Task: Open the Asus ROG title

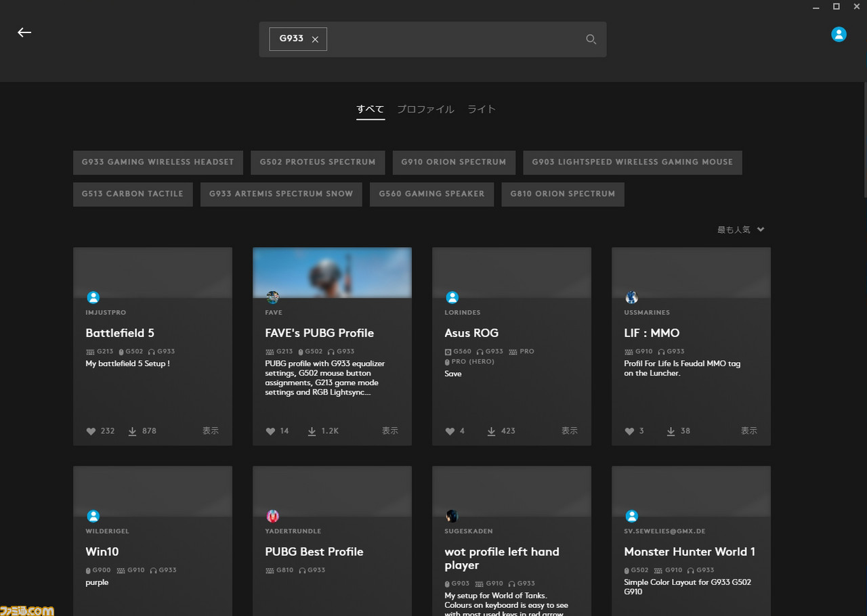Action: (x=471, y=333)
